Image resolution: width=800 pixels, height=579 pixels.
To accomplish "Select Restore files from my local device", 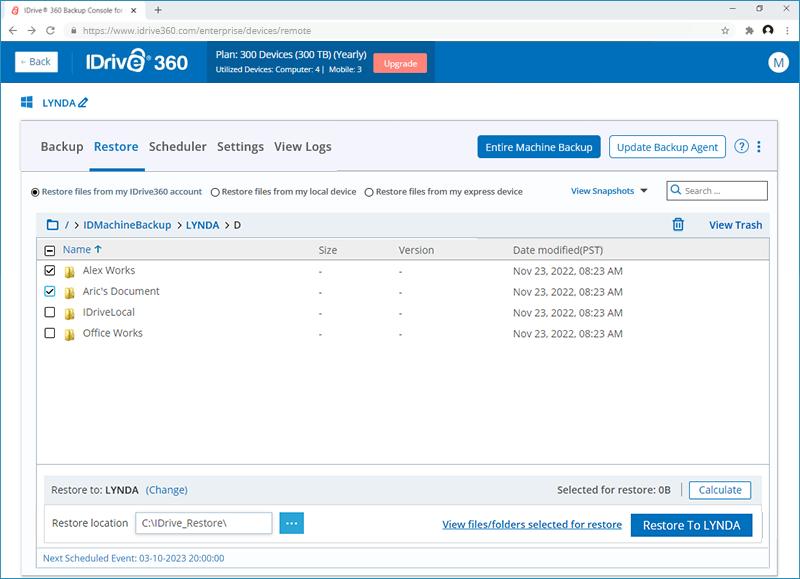I will 215,192.
